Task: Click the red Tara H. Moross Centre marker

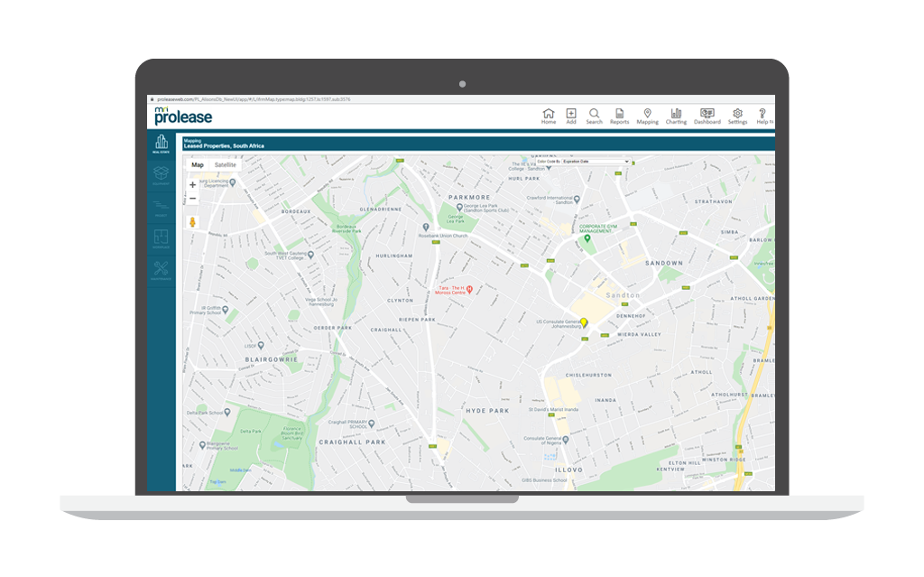Action: (469, 290)
